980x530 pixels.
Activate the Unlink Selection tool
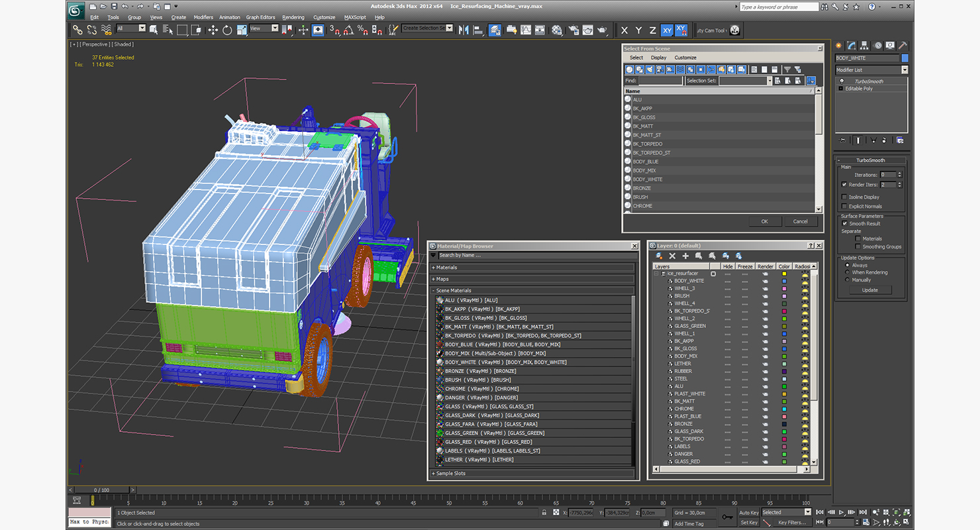(x=91, y=30)
